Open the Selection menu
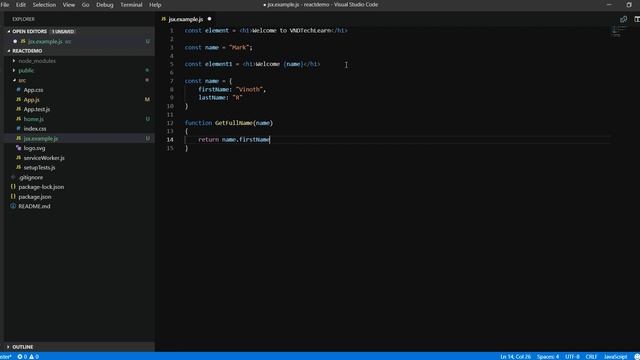 click(x=44, y=5)
